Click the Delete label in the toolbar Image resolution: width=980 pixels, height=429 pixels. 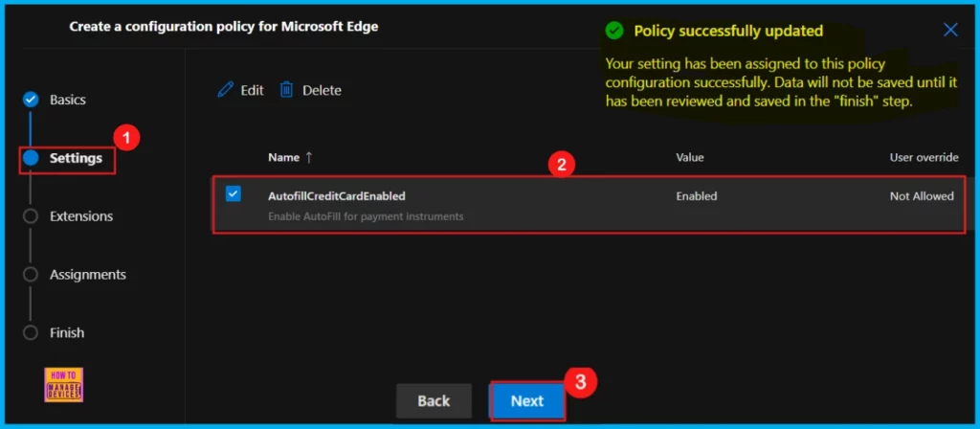tap(322, 90)
